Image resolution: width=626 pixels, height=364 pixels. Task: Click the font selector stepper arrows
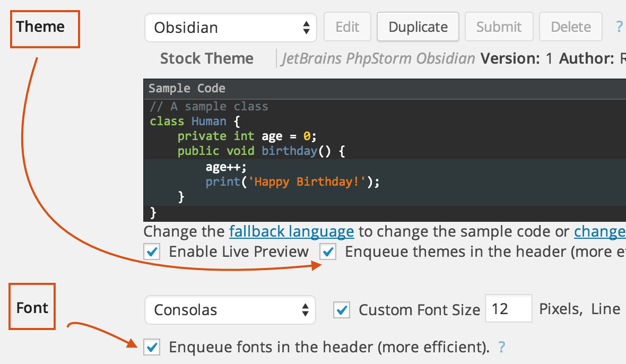tap(307, 310)
